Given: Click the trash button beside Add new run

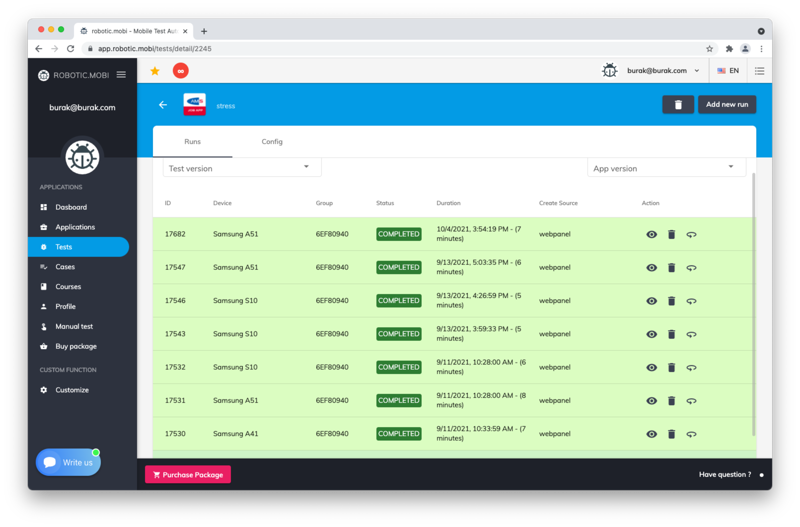Looking at the screenshot, I should coord(677,104).
